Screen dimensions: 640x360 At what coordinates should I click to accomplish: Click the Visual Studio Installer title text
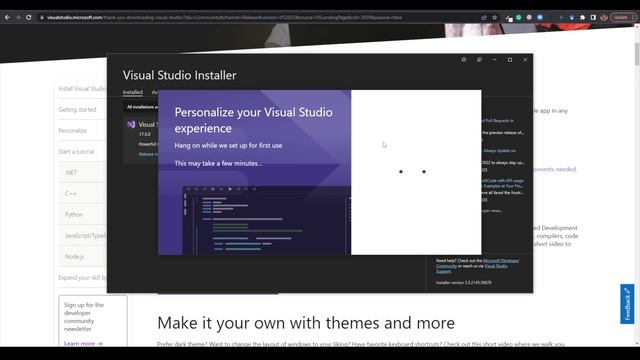180,75
